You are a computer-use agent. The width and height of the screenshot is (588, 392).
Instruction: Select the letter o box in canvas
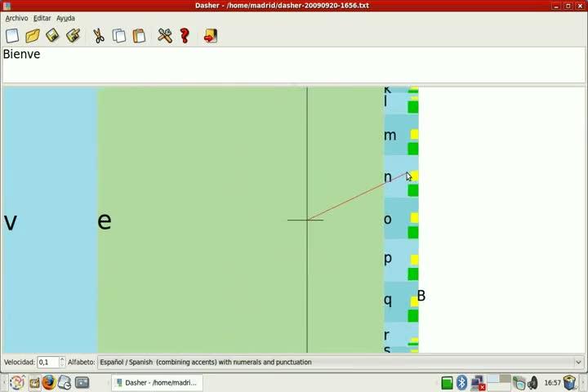pos(401,219)
